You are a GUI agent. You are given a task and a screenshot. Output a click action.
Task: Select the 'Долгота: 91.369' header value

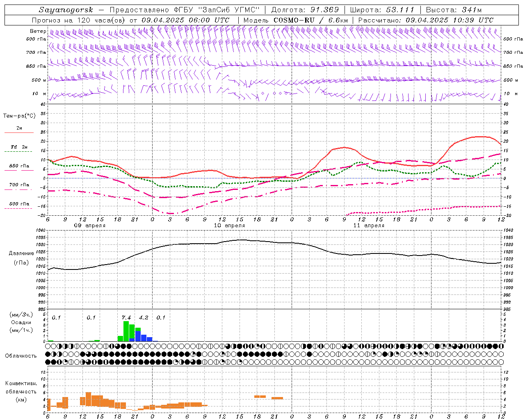[305, 10]
